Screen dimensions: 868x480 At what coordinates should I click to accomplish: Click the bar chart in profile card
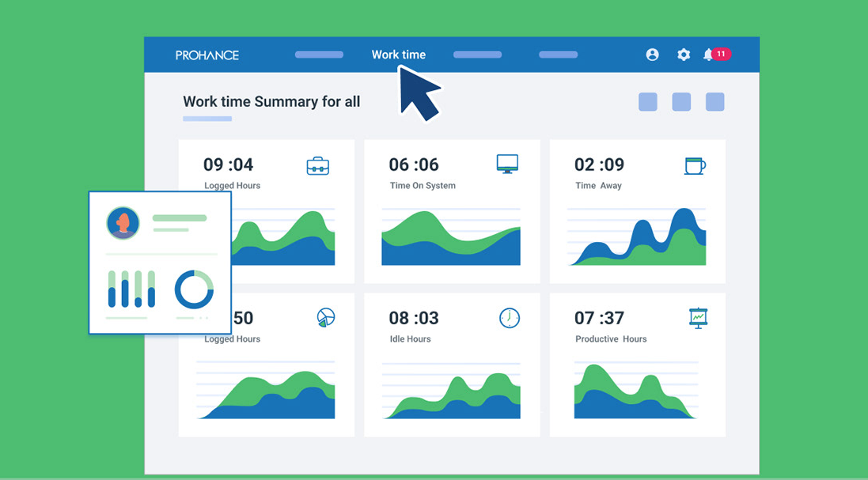tap(131, 289)
